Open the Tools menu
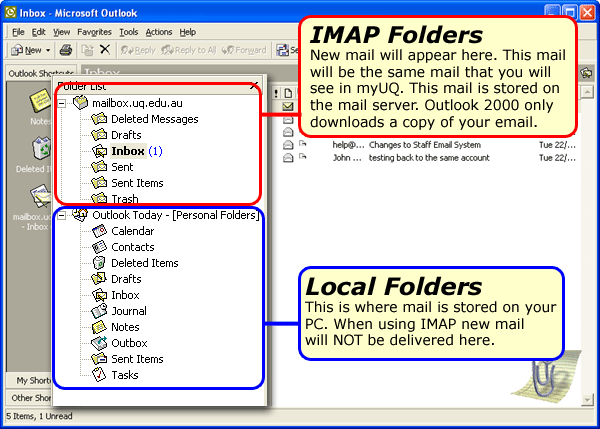The width and height of the screenshot is (600, 429). click(128, 32)
